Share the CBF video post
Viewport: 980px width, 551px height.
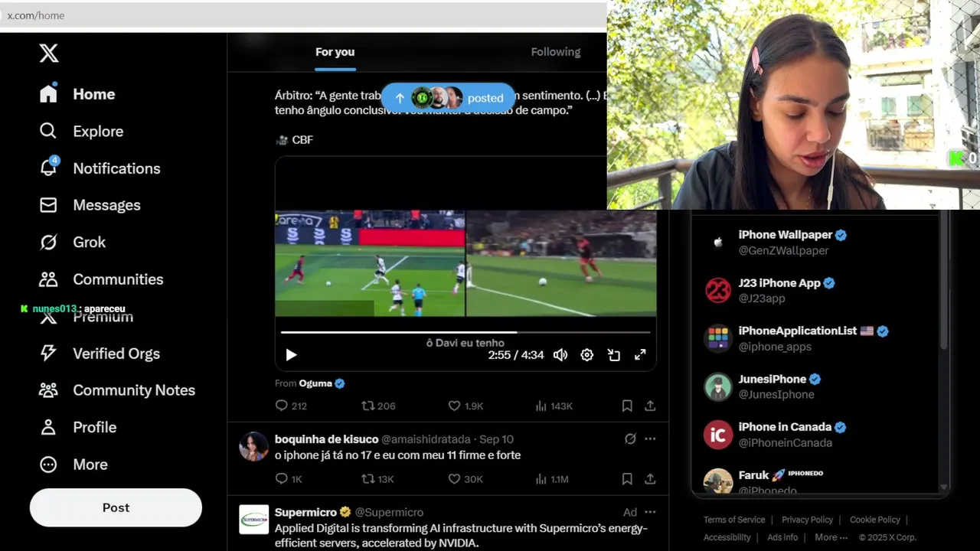(650, 406)
